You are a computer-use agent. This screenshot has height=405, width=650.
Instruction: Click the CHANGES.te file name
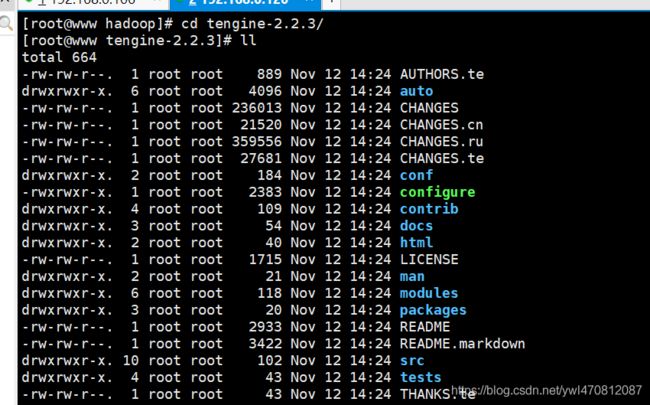click(x=442, y=158)
